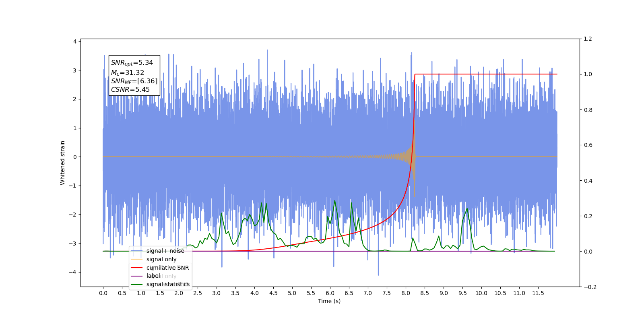The height and width of the screenshot is (322, 644).
Task: Click the 4 tick on the left axis
Action: (x=75, y=41)
